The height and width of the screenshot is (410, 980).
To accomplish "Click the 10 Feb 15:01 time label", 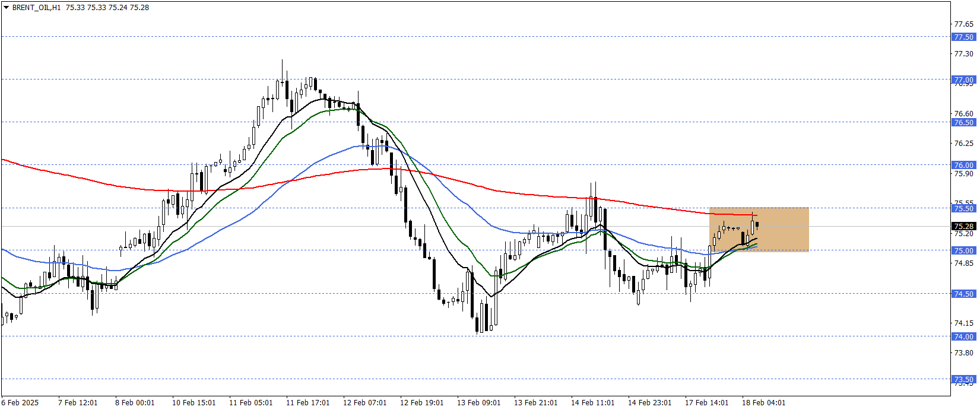I will (194, 402).
